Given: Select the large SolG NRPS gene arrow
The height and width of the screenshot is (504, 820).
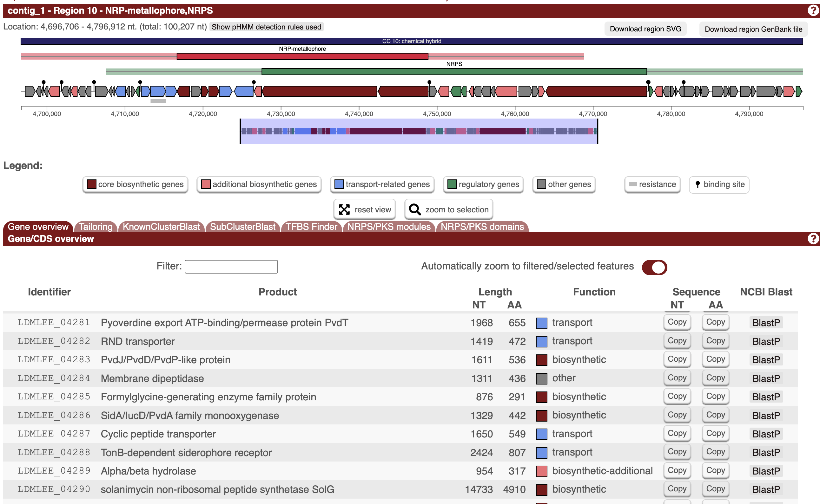Looking at the screenshot, I should 320,91.
